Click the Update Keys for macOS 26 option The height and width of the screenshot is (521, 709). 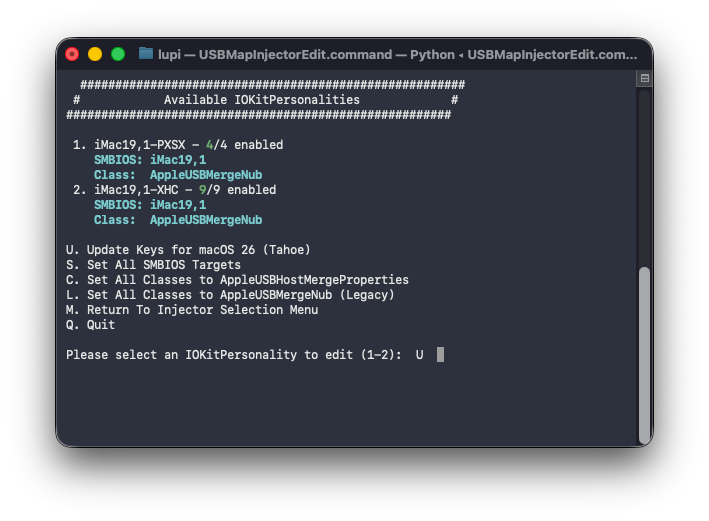coord(188,250)
